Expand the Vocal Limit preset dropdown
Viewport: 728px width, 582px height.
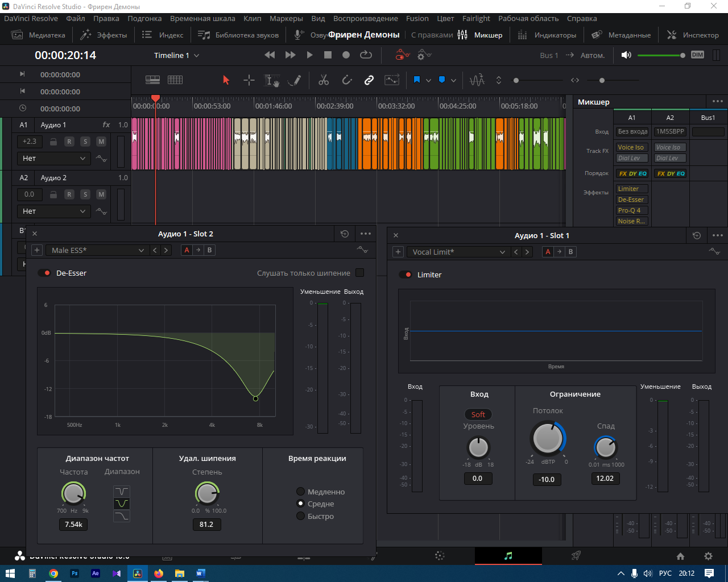(x=458, y=252)
